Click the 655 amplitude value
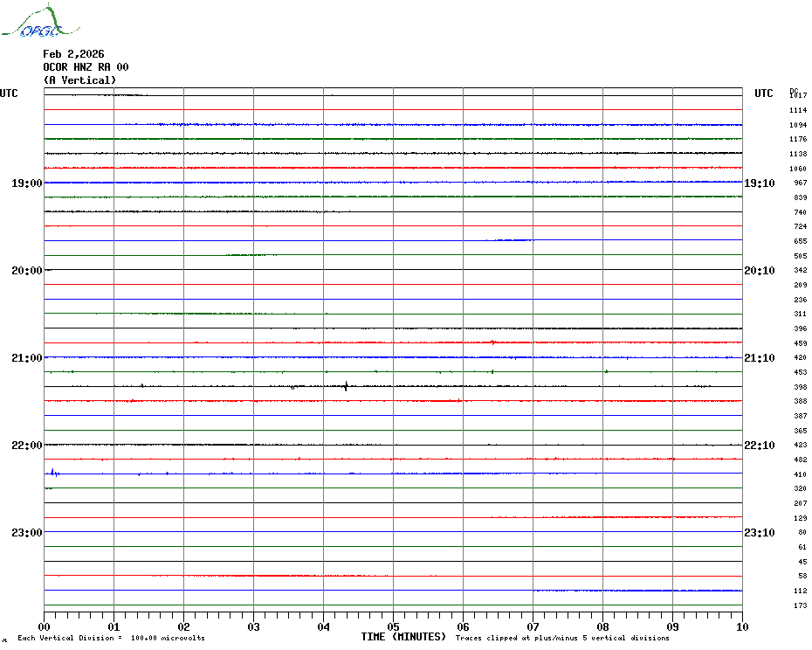The height and width of the screenshot is (650, 812). click(800, 241)
